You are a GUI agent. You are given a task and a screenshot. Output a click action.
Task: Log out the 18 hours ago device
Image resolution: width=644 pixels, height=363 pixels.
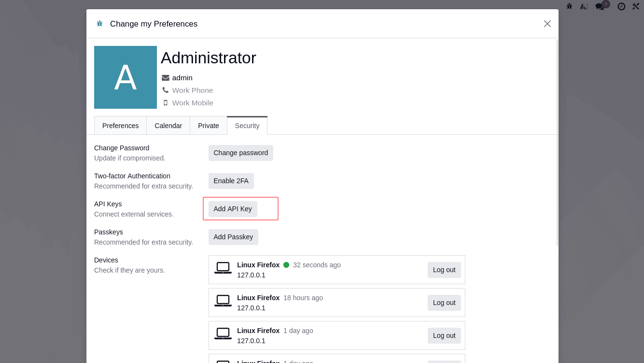click(444, 303)
